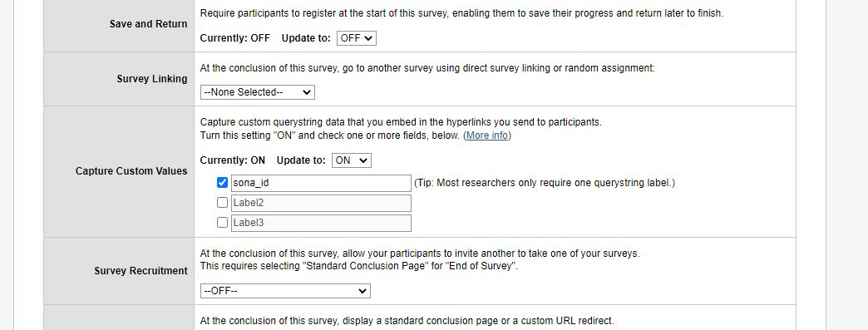
Task: Open the More info link
Action: [487, 135]
